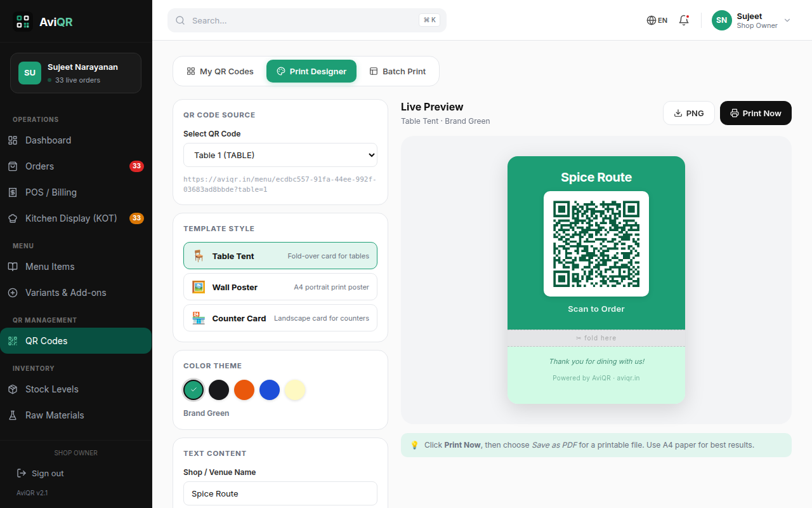The height and width of the screenshot is (508, 812).
Task: Open Menu Items from sidebar
Action: tap(76, 267)
